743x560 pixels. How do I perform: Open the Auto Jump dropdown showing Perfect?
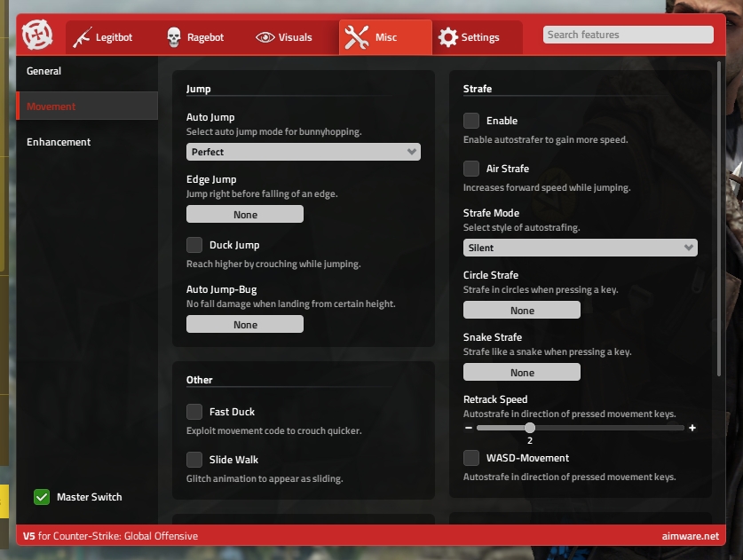coord(303,152)
